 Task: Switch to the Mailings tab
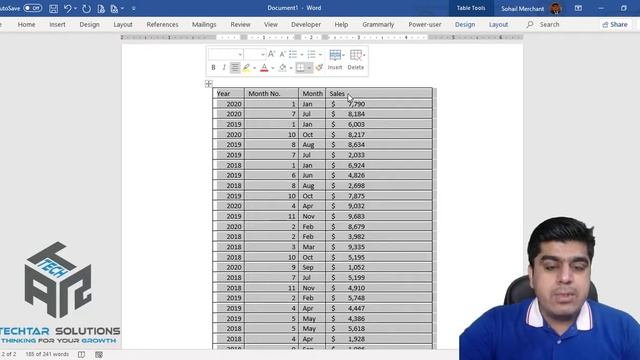204,24
